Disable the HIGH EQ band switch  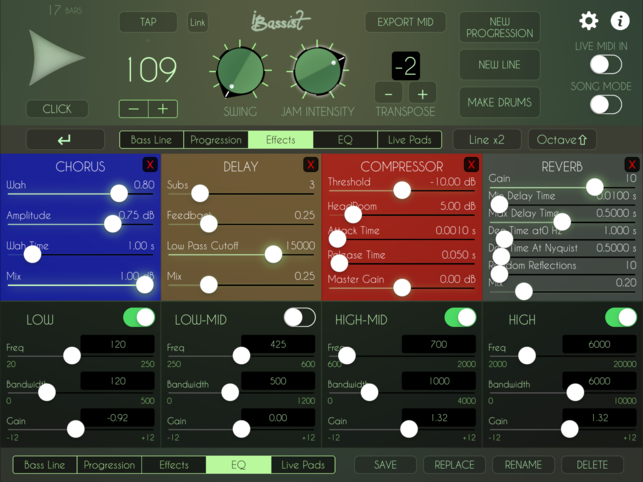click(621, 318)
